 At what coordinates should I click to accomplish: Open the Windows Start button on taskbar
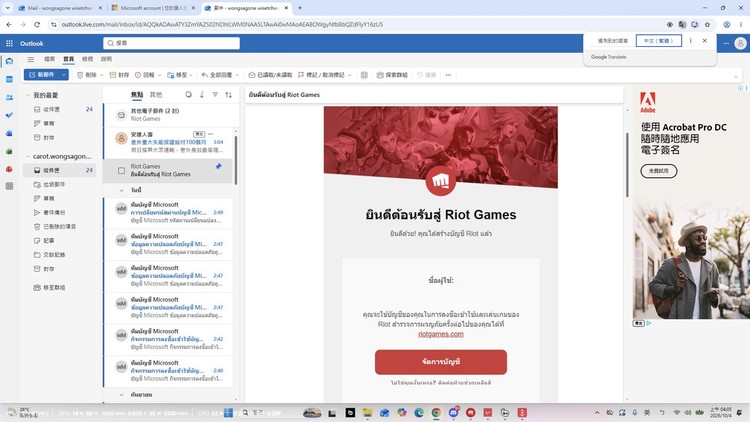229,412
